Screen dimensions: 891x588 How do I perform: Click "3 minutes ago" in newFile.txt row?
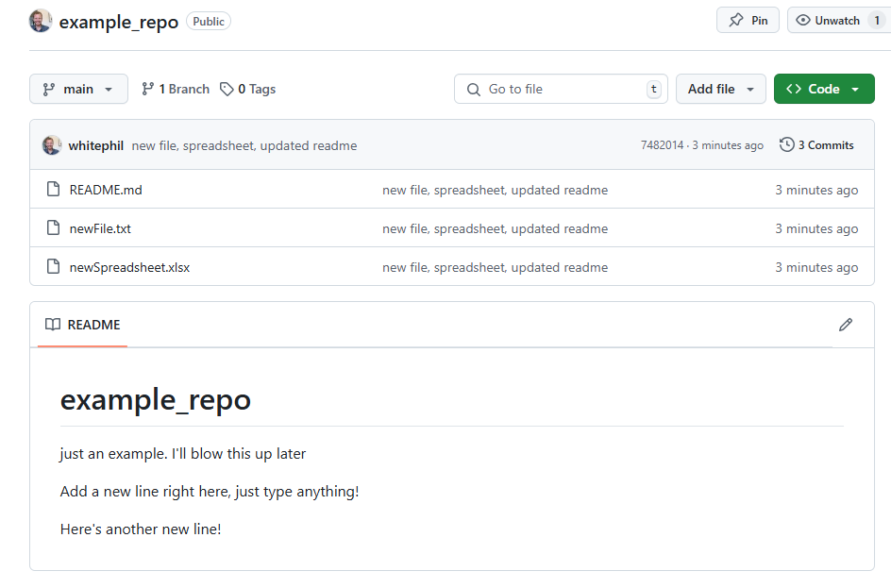(x=816, y=228)
